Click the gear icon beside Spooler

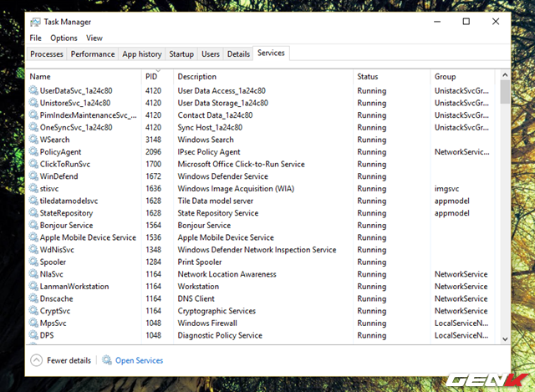tap(33, 262)
